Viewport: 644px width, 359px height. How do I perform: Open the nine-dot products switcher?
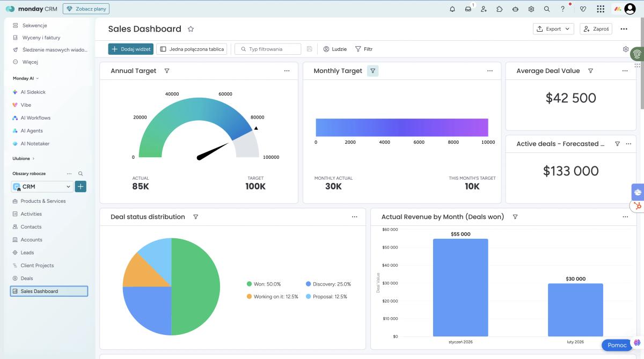coord(601,9)
